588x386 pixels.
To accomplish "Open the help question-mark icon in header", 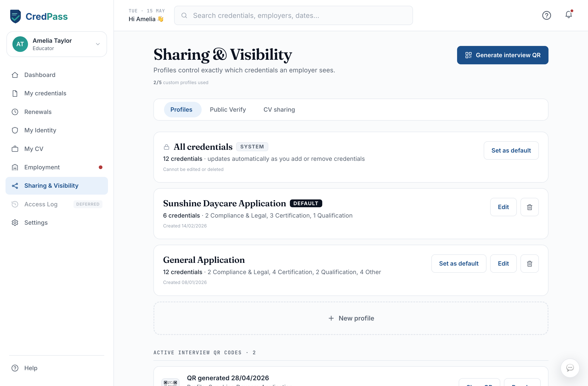I will (x=546, y=15).
